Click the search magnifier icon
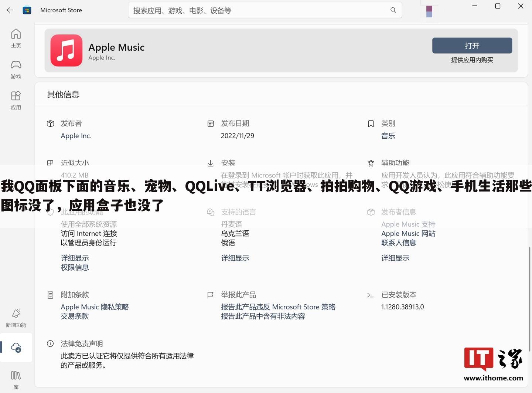The width and height of the screenshot is (532, 393). click(x=393, y=10)
